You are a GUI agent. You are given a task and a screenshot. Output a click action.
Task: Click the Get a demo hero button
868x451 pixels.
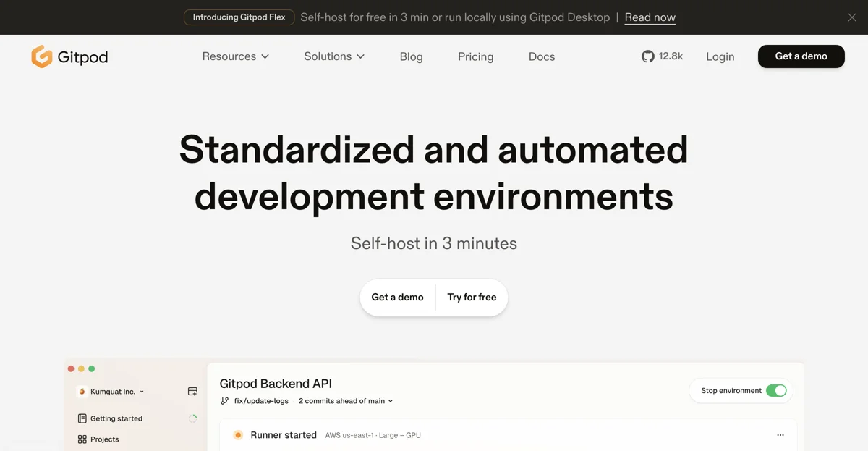point(397,298)
